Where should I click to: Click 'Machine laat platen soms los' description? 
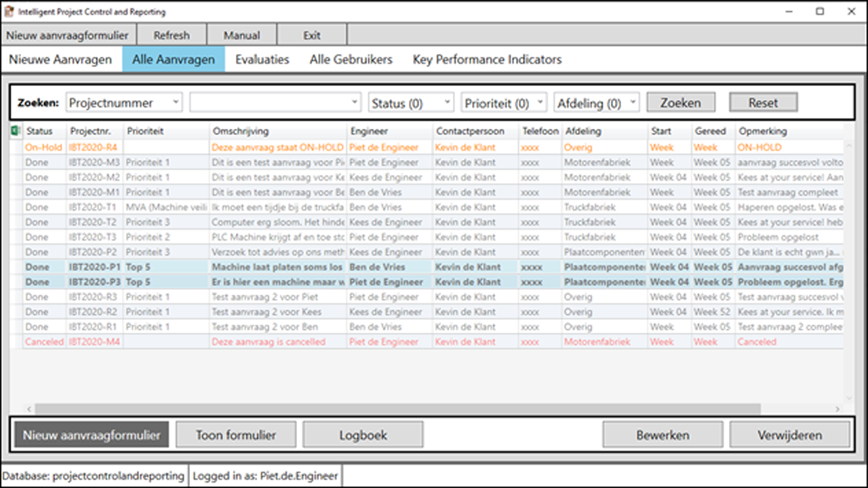[277, 267]
